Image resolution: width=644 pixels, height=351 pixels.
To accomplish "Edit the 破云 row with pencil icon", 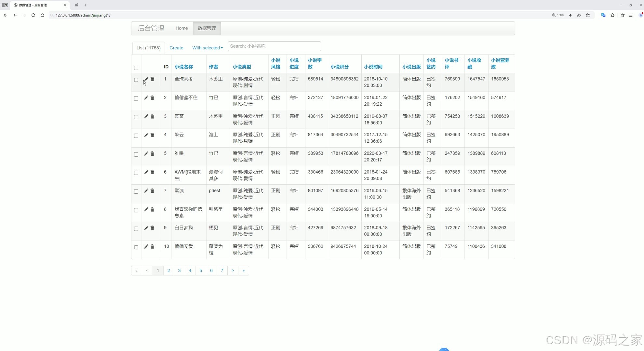I will point(146,135).
